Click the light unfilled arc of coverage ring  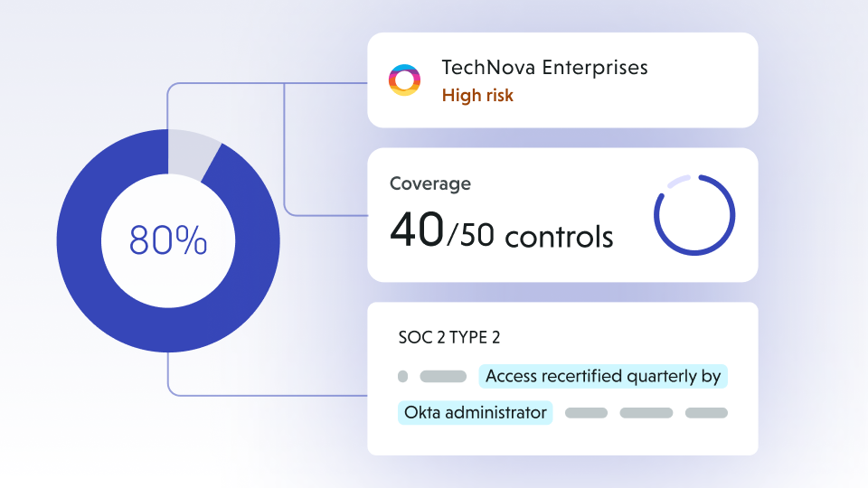click(677, 182)
